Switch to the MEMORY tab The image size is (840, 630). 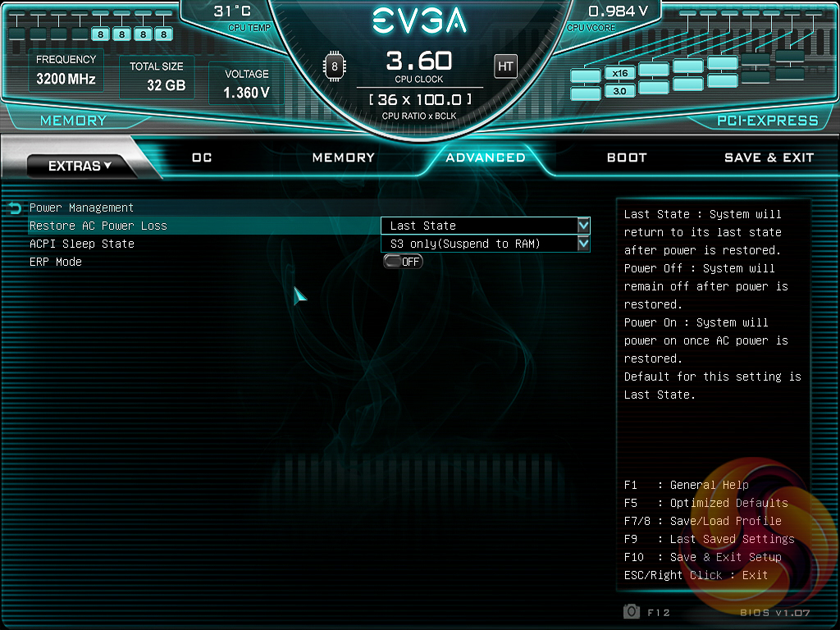(344, 157)
